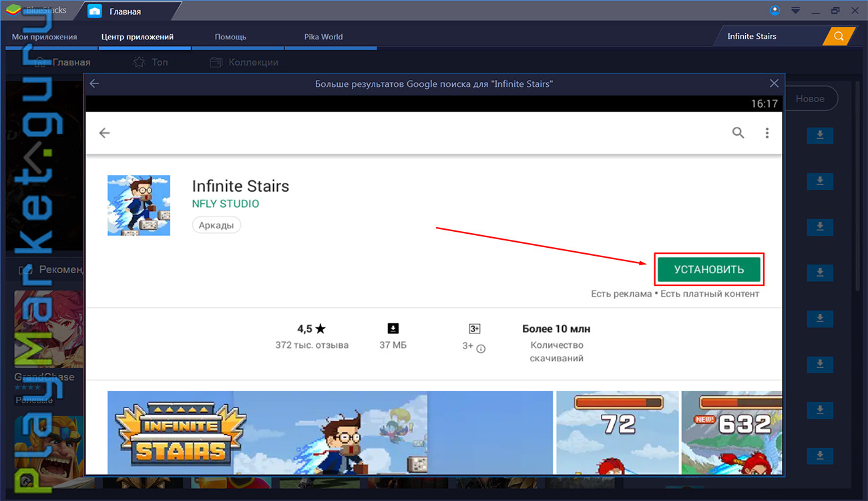The image size is (868, 501).
Task: Select the Аркады category chip
Action: pyautogui.click(x=216, y=225)
